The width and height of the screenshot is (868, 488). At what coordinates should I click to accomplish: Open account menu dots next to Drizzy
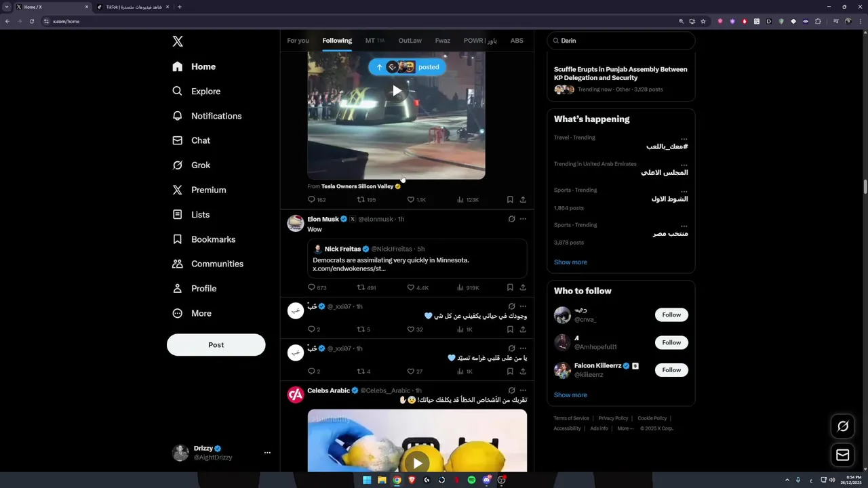(x=267, y=453)
